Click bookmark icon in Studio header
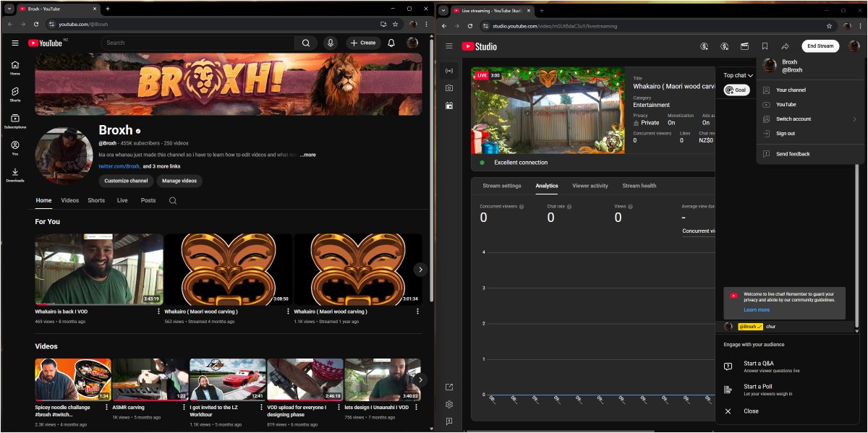The image size is (868, 433). 765,46
